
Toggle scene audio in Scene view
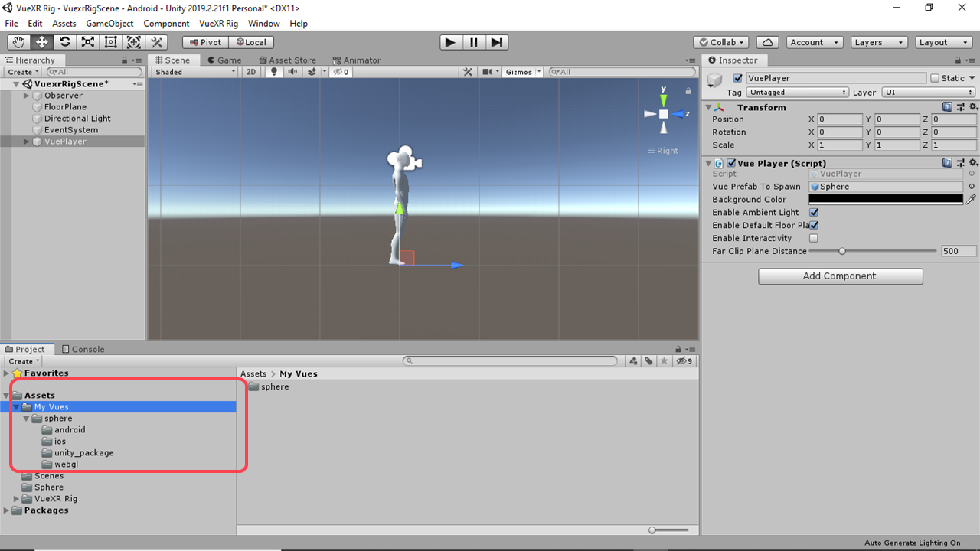(x=292, y=72)
